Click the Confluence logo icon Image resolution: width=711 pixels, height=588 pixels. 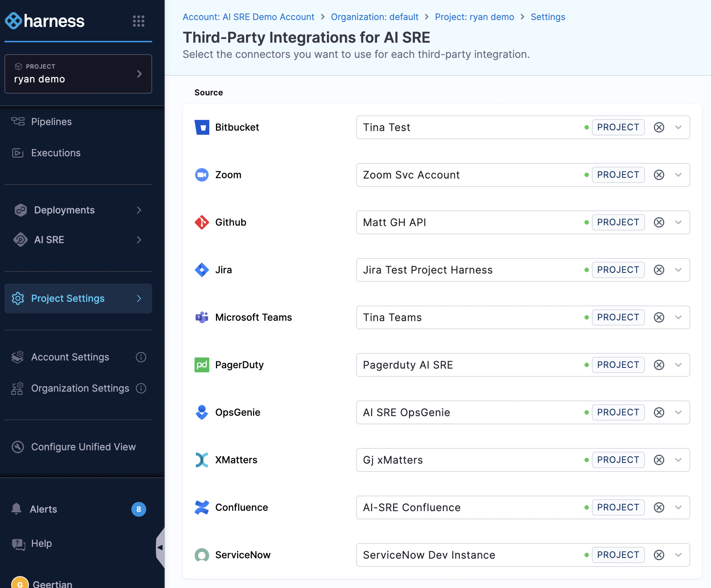(202, 507)
